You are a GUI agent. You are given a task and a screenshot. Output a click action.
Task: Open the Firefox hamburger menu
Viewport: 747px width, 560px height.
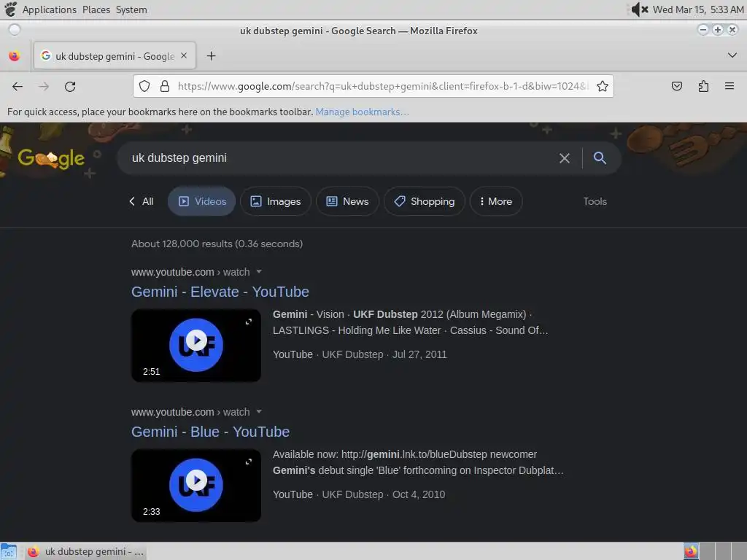pos(729,86)
